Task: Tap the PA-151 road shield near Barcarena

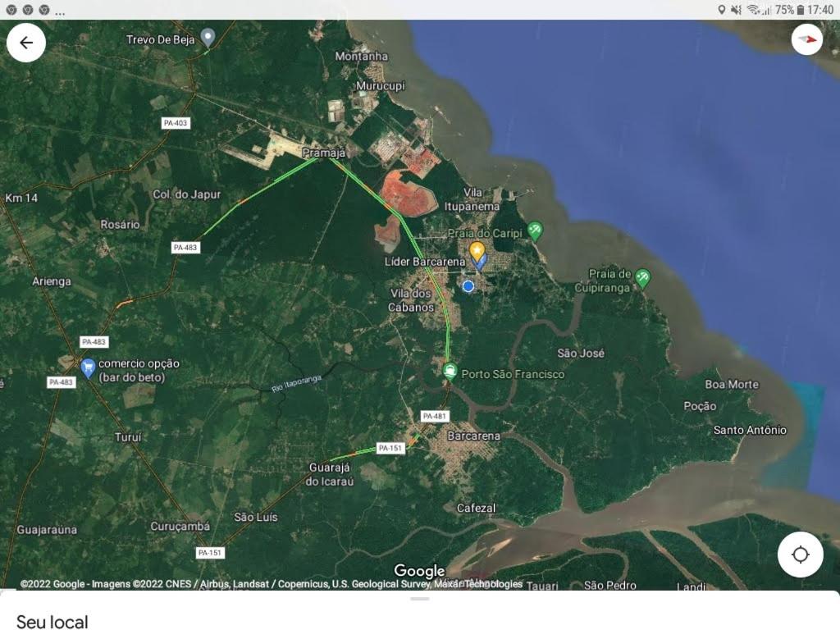Action: tap(390, 448)
